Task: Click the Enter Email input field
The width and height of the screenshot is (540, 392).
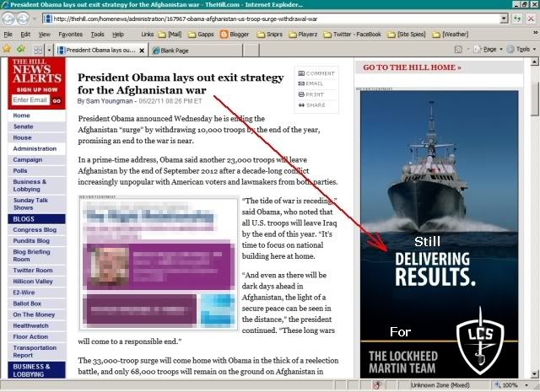Action: click(x=30, y=100)
